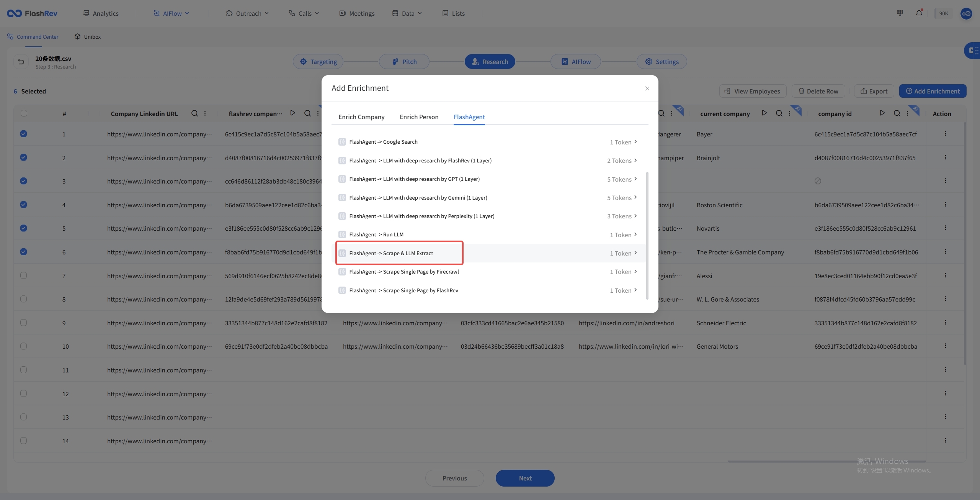The height and width of the screenshot is (500, 980).
Task: Search the Company Linkedin URL column
Action: [x=194, y=113]
